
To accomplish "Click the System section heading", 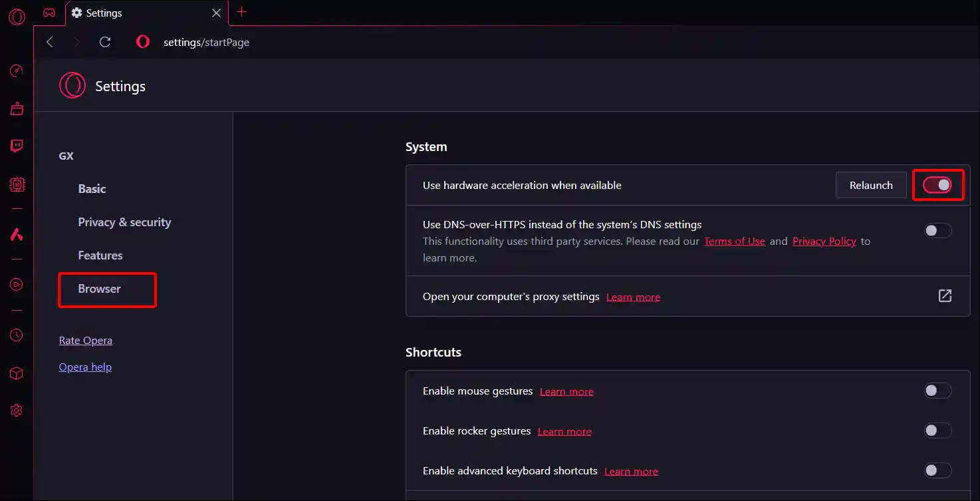I will coord(426,147).
